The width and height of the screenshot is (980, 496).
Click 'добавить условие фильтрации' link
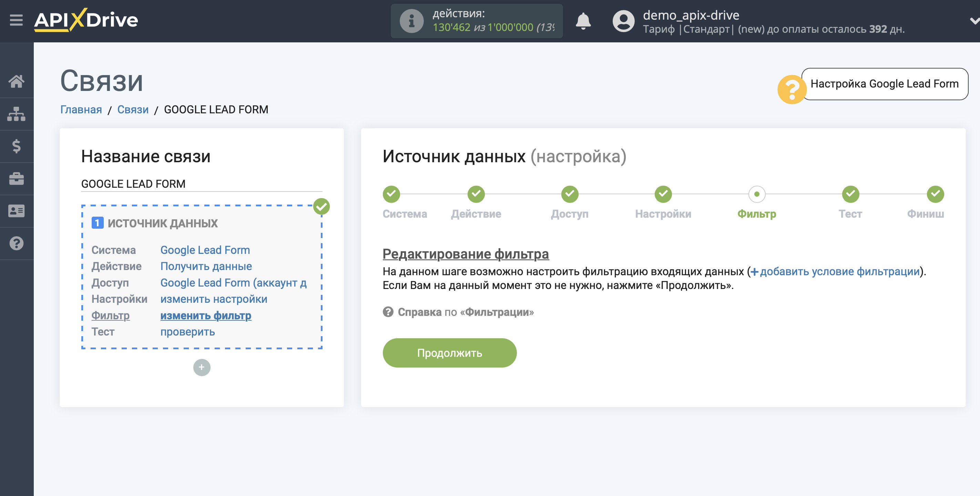835,271
